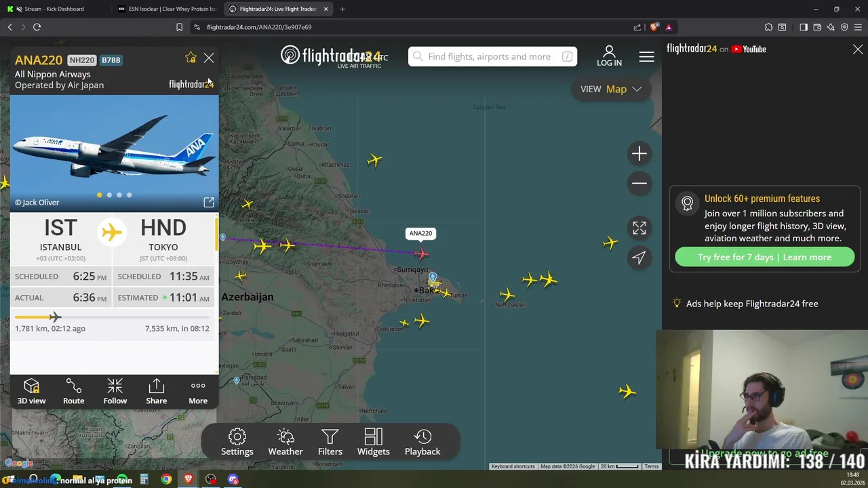Click the ANA aircraft photo
Screen dimensions: 868x488
coord(114,152)
